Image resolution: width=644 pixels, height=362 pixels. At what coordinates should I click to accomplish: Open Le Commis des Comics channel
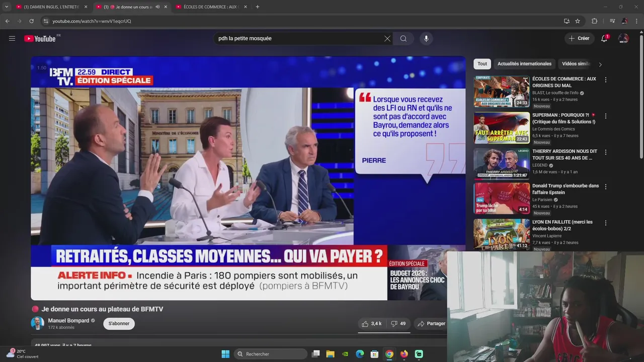point(553,129)
